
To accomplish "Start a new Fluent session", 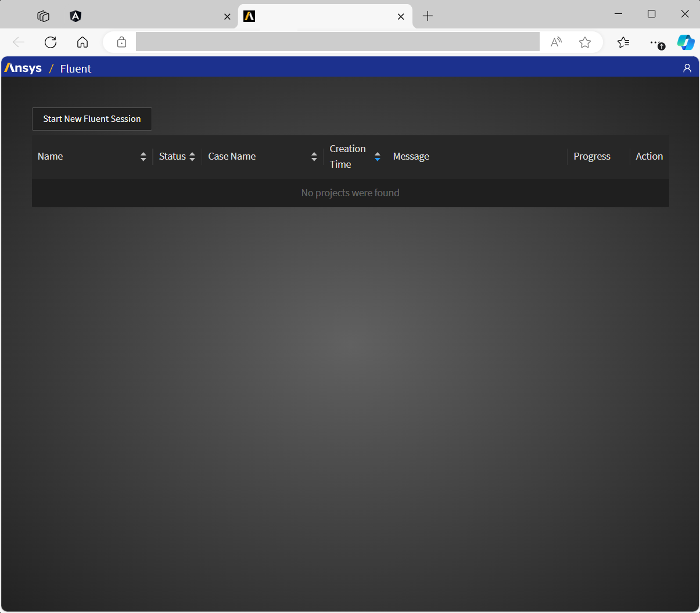I will (x=91, y=118).
